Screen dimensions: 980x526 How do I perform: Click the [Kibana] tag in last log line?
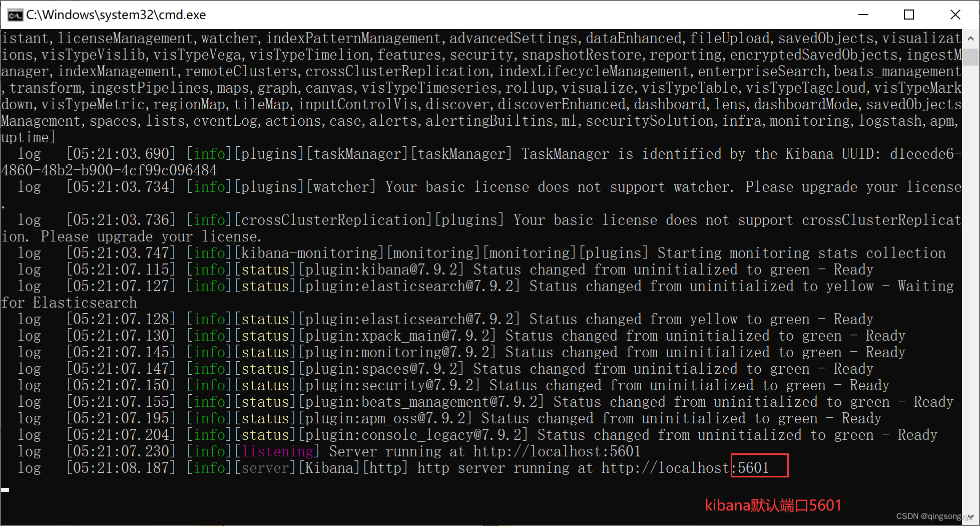coord(330,468)
